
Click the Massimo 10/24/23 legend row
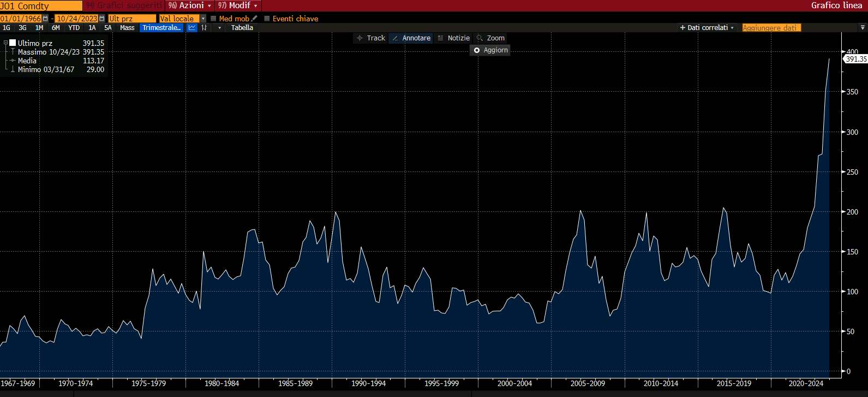tap(57, 52)
